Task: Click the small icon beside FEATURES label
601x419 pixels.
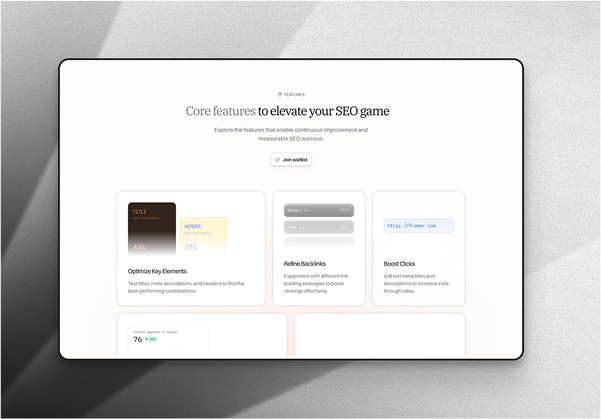Action: point(280,95)
